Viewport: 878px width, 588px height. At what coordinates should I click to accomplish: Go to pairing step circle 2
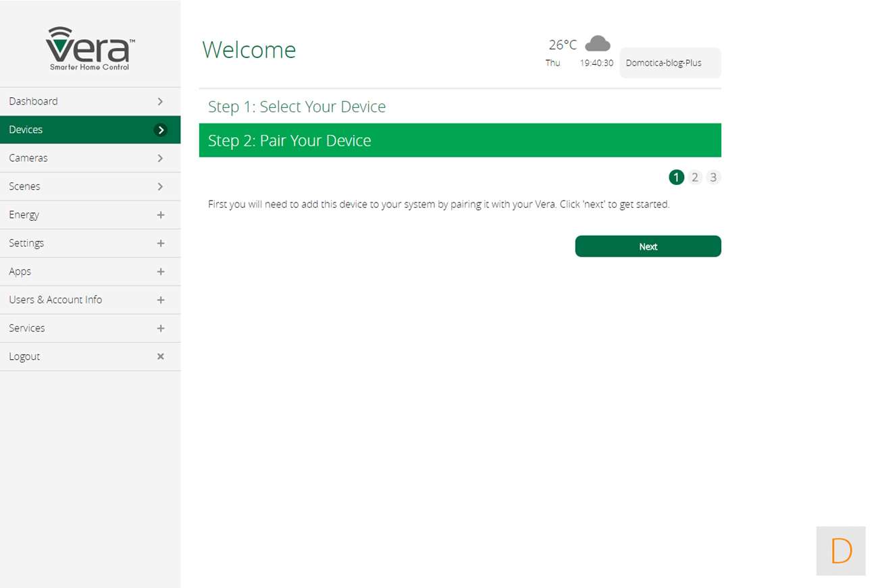tap(695, 178)
